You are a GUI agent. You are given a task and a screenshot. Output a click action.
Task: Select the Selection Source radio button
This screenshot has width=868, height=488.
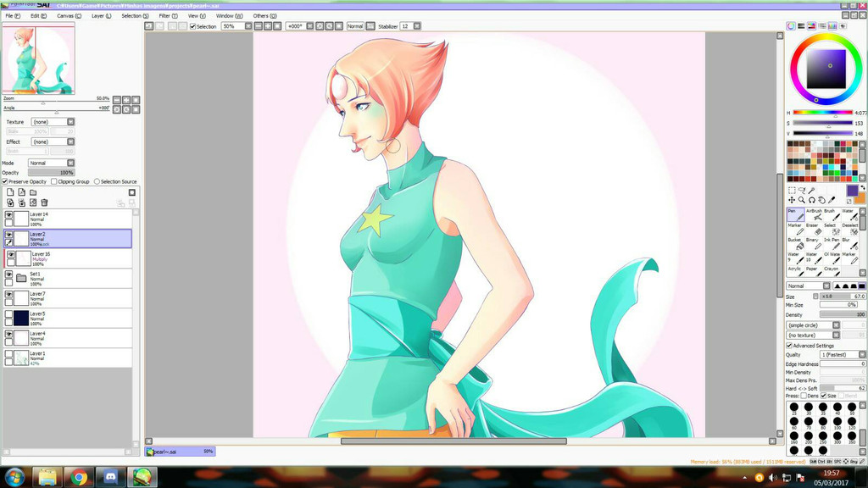97,181
